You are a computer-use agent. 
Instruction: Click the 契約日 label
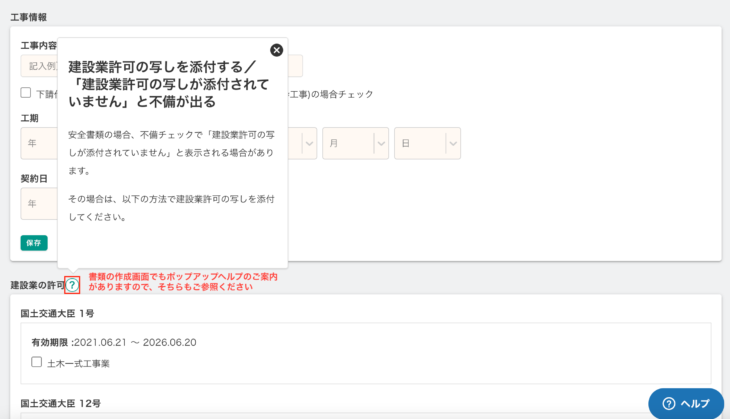click(34, 178)
